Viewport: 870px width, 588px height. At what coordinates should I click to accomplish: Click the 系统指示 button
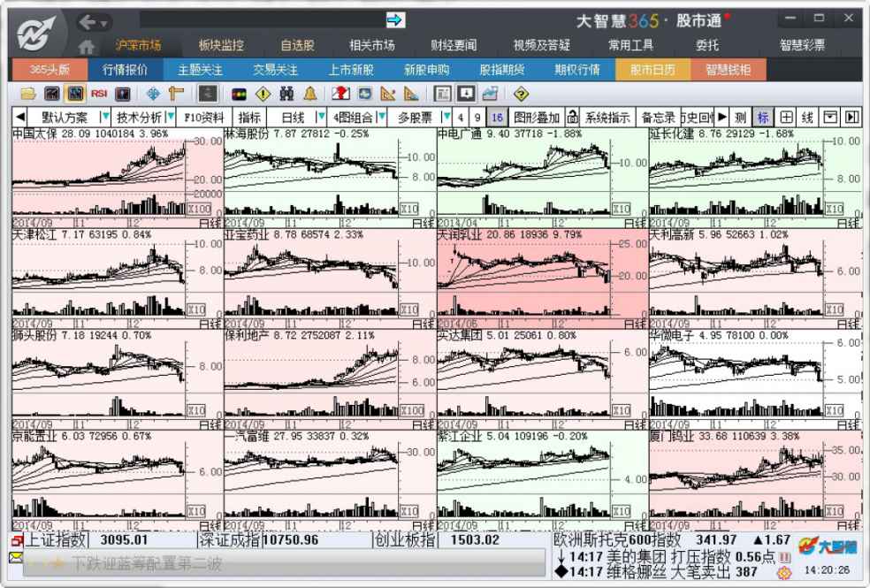[x=607, y=118]
